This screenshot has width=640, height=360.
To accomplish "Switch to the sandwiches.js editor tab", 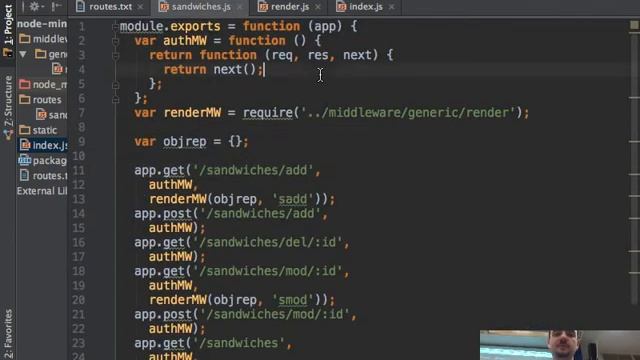I will point(201,7).
